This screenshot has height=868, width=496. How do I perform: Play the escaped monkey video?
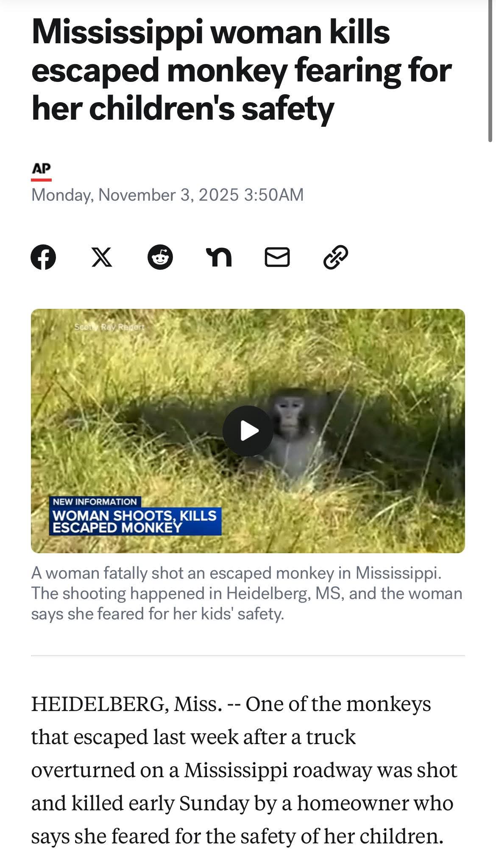tap(248, 431)
